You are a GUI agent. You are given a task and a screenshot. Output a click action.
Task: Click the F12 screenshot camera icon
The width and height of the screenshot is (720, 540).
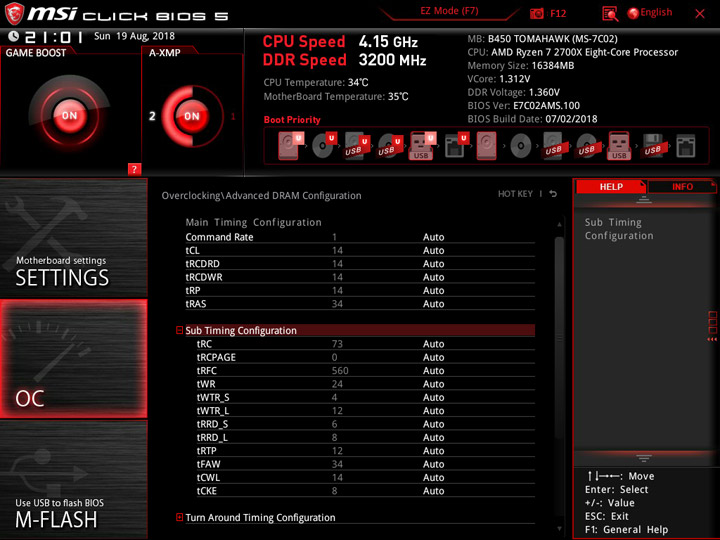click(x=536, y=13)
